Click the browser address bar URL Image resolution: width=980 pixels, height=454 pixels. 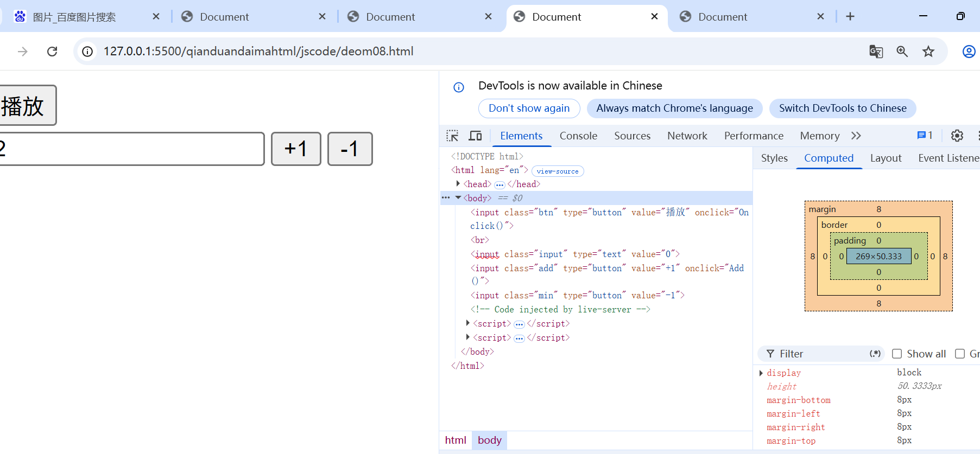[x=258, y=52]
